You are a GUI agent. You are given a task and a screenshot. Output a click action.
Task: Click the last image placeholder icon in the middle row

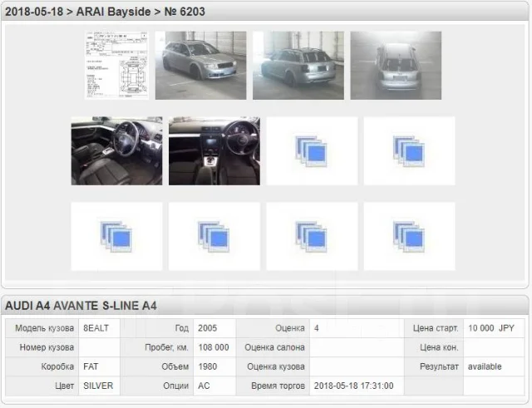409,151
